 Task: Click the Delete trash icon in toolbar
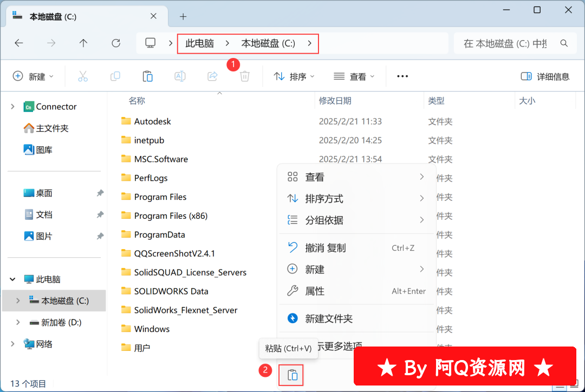pyautogui.click(x=245, y=76)
